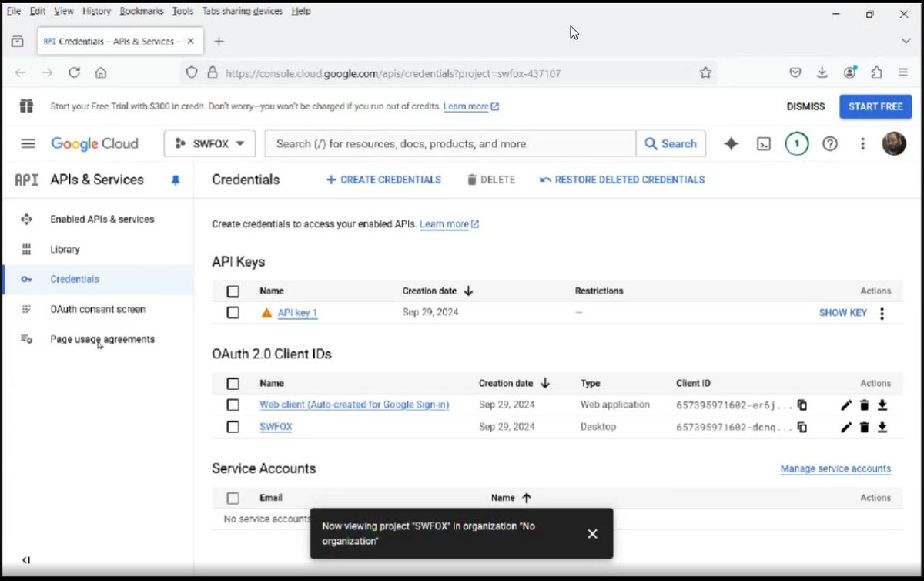Open the Gemini AI assistant sparkle icon
This screenshot has width=924, height=581.
coord(731,143)
